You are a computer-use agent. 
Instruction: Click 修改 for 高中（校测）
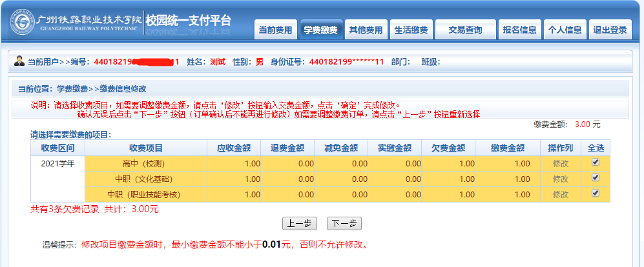click(560, 163)
